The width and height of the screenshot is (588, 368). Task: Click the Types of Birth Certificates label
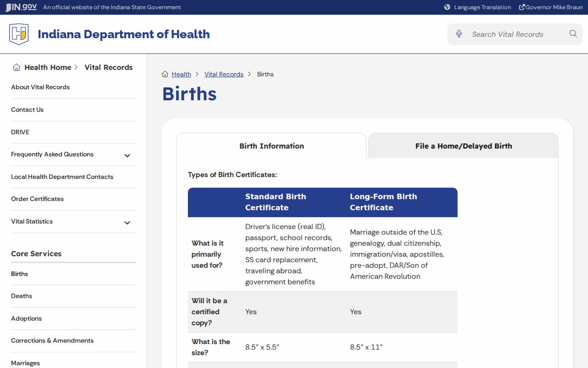[232, 175]
